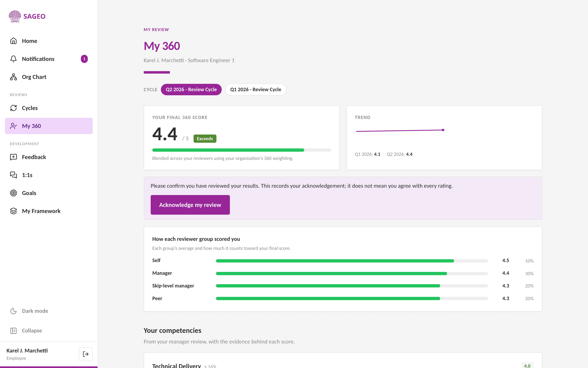Click the Feedback plus-message icon
588x368 pixels.
click(13, 157)
